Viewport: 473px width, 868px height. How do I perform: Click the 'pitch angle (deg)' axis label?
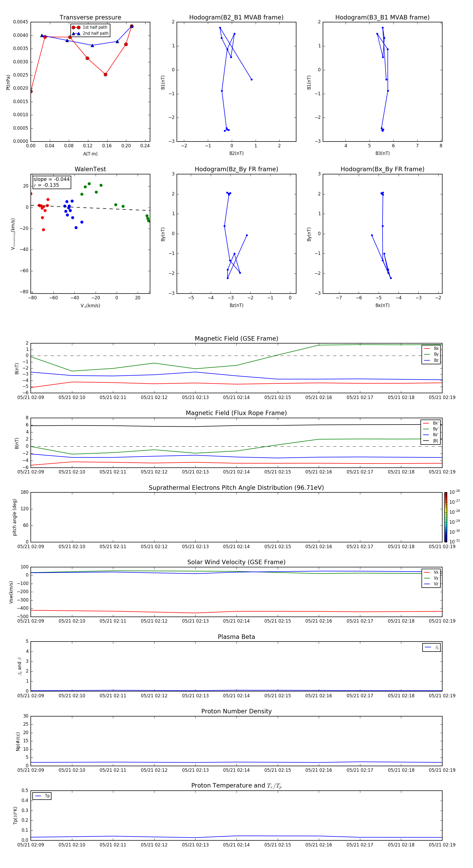pyautogui.click(x=14, y=517)
